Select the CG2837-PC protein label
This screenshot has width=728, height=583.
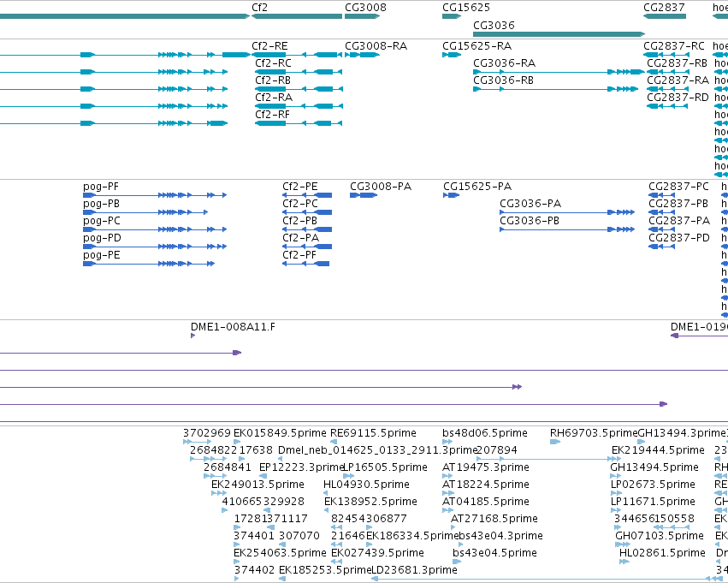(x=678, y=187)
